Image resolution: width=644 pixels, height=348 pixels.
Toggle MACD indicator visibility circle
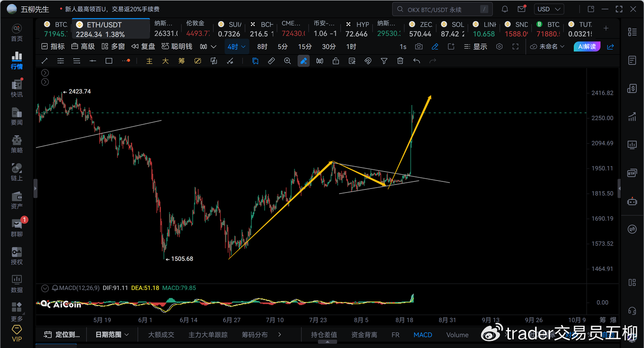(x=44, y=288)
